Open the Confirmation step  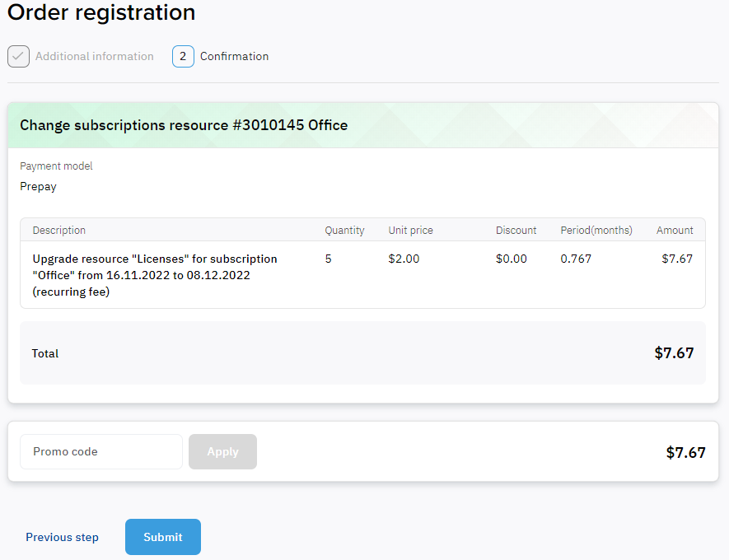tap(234, 56)
